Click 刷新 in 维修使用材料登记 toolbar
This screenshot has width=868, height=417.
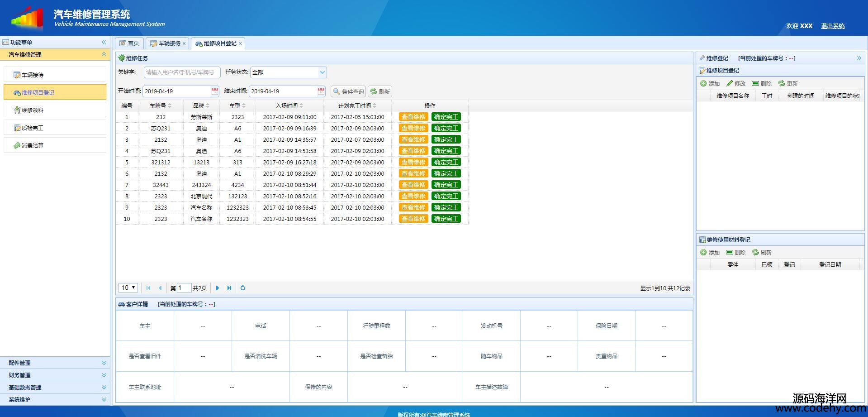762,253
